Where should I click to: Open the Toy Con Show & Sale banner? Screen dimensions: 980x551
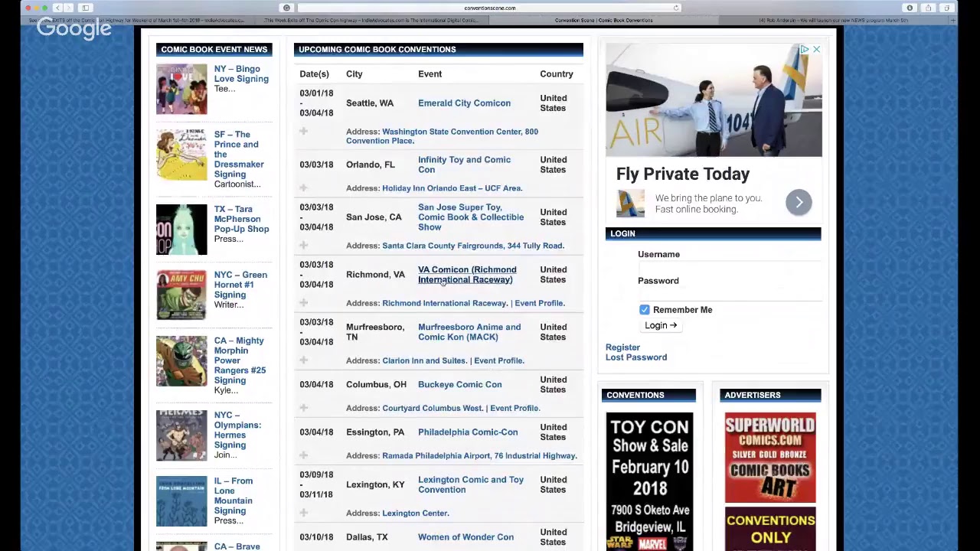tap(649, 481)
